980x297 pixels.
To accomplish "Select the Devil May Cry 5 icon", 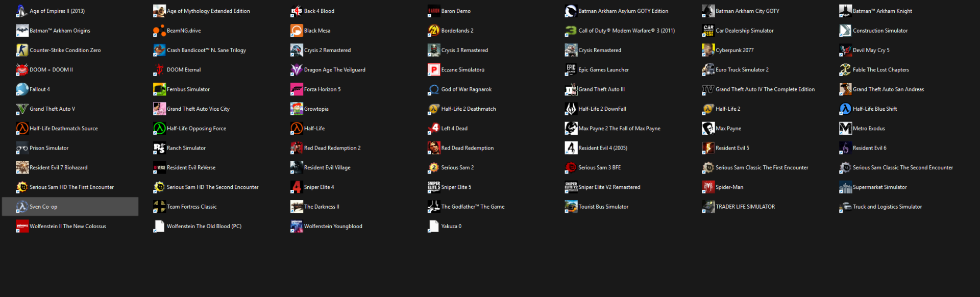I will 846,50.
